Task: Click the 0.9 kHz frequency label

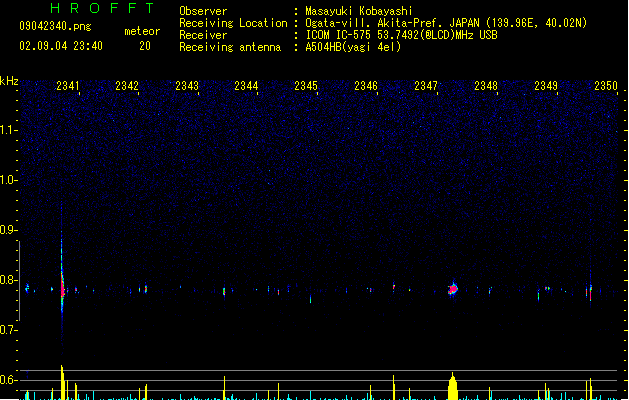Action: 8,230
